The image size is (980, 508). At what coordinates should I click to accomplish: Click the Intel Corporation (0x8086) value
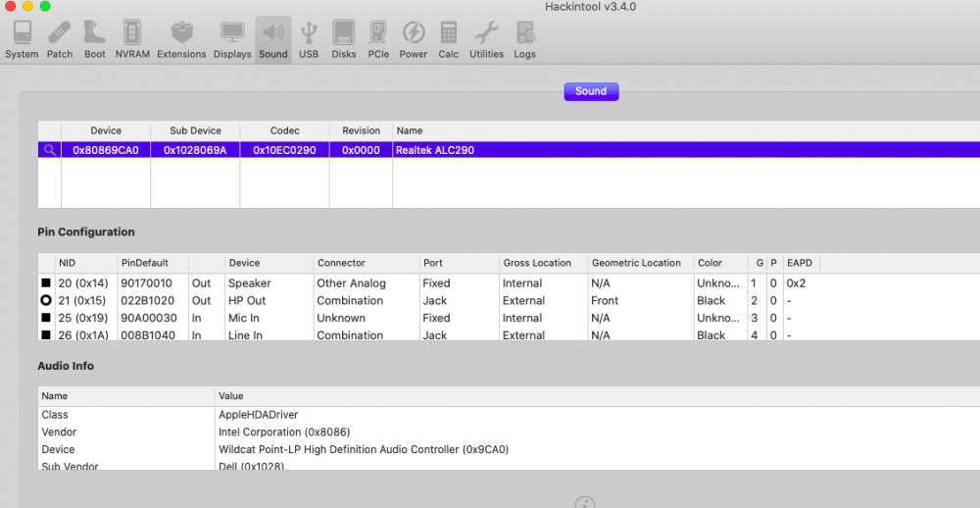(x=284, y=432)
